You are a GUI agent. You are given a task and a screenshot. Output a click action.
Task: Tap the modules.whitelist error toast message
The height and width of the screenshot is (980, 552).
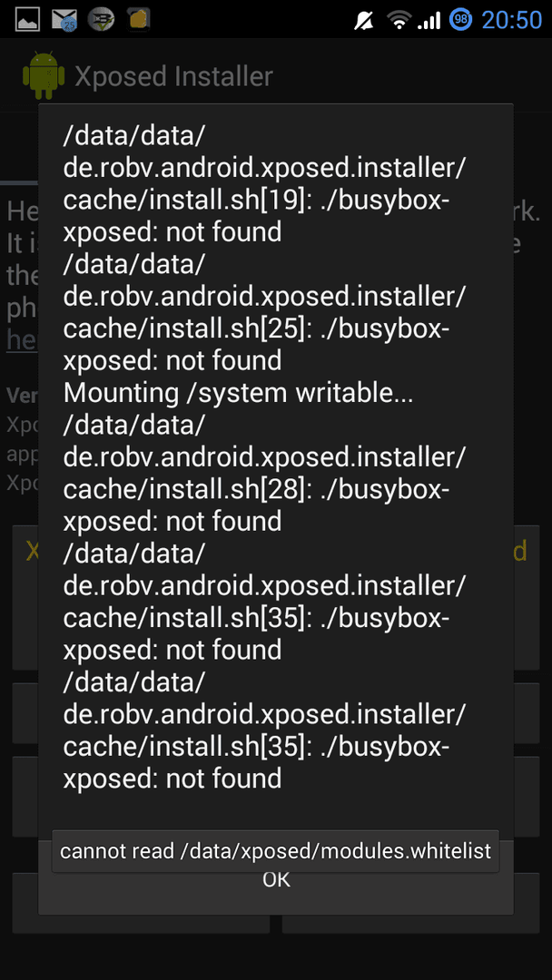tap(276, 851)
